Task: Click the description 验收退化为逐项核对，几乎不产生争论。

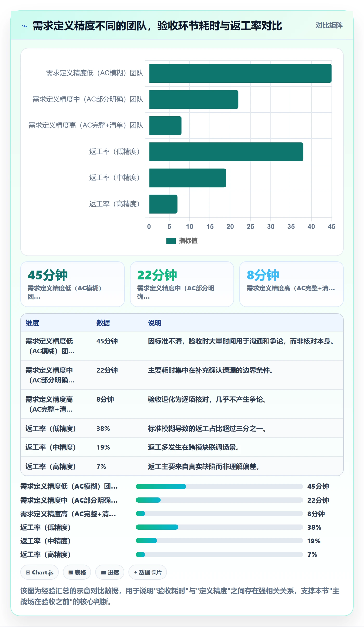Action: pos(207,399)
